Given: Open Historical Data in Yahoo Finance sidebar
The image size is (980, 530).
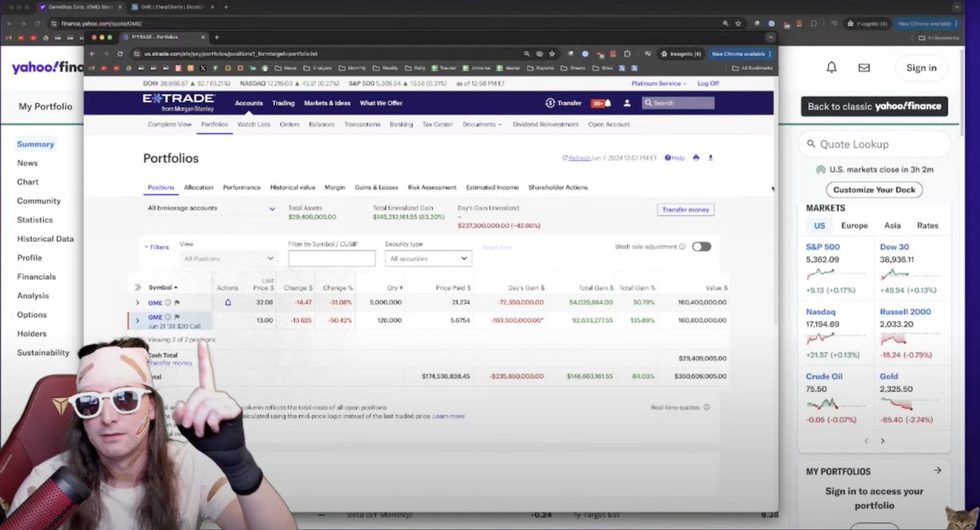Looking at the screenshot, I should coord(45,238).
